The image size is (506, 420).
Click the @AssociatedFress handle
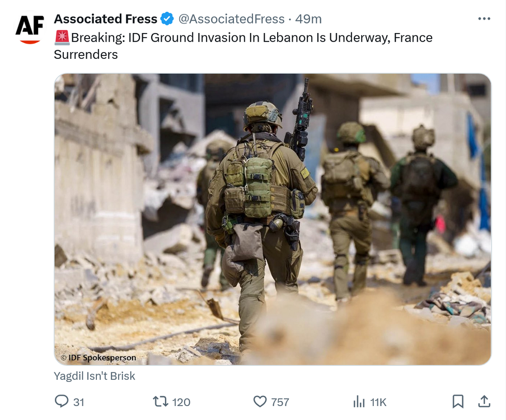coord(231,18)
